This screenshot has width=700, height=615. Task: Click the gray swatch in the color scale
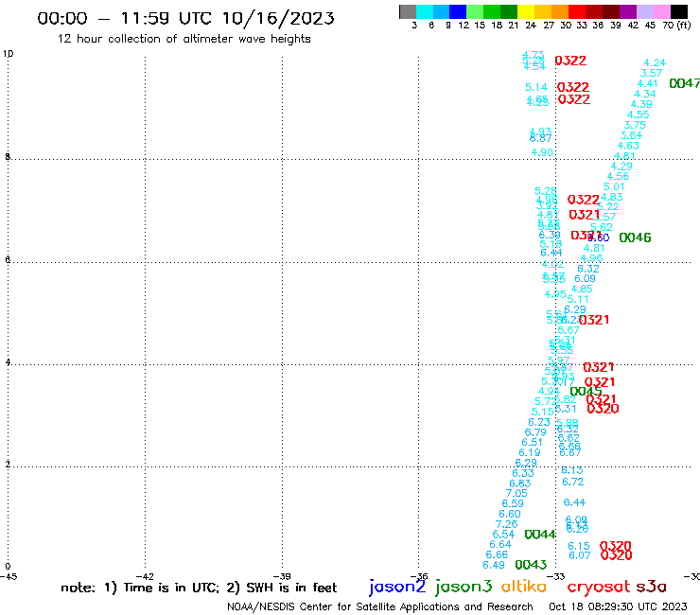(408, 11)
